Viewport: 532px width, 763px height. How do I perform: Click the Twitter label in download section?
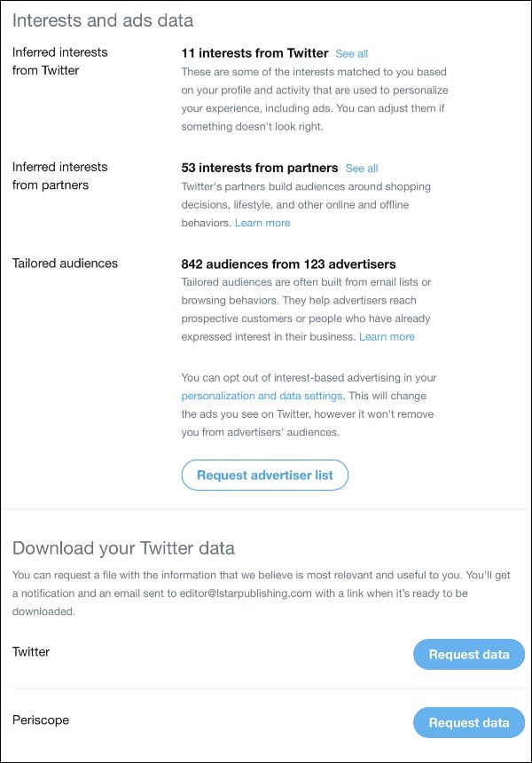[x=31, y=652]
